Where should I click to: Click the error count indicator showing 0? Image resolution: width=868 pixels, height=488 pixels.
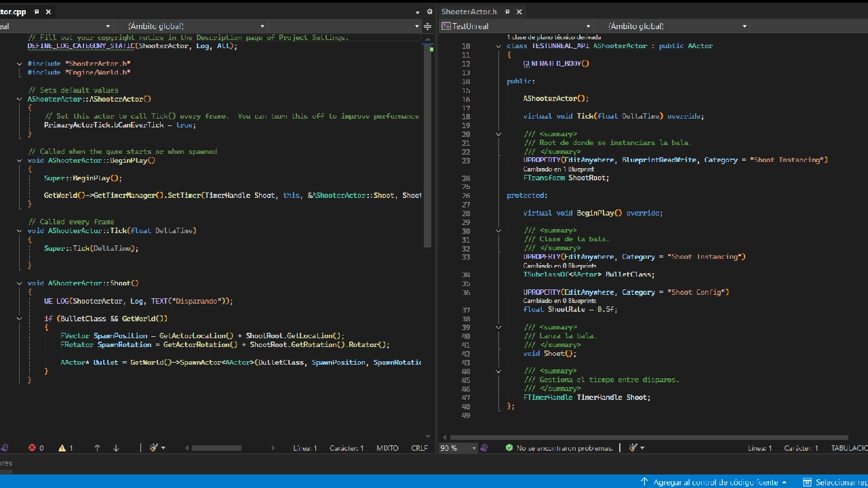coord(35,447)
